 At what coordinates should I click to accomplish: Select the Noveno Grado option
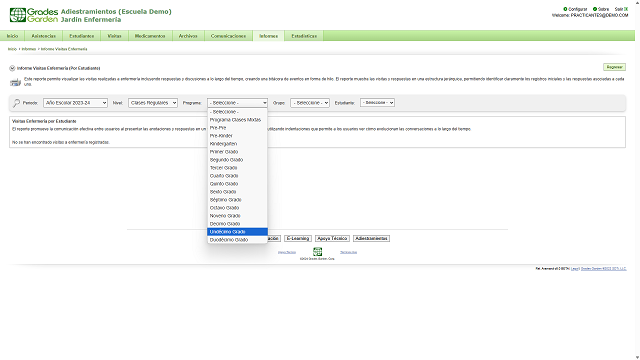click(x=237, y=216)
